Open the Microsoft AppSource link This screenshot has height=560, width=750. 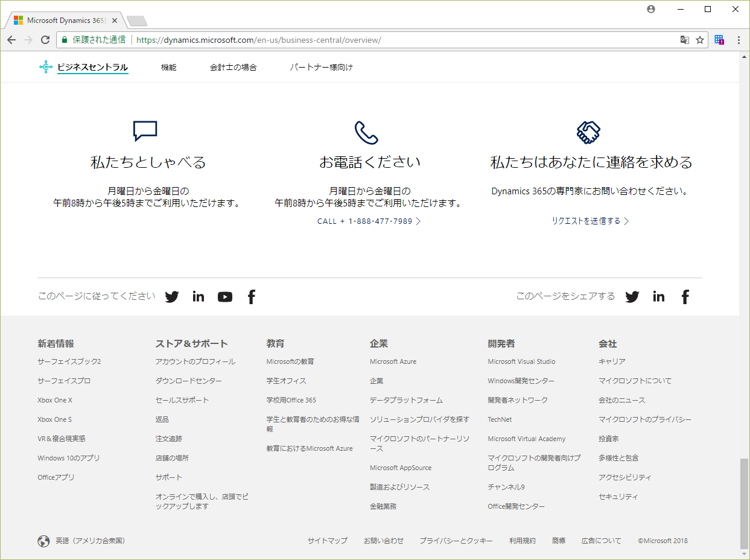[401, 468]
